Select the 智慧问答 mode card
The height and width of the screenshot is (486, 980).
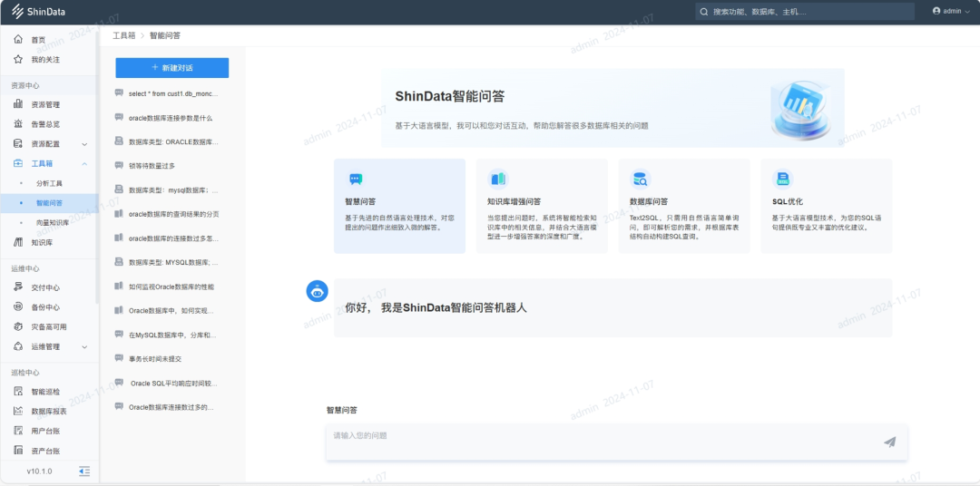pyautogui.click(x=399, y=206)
